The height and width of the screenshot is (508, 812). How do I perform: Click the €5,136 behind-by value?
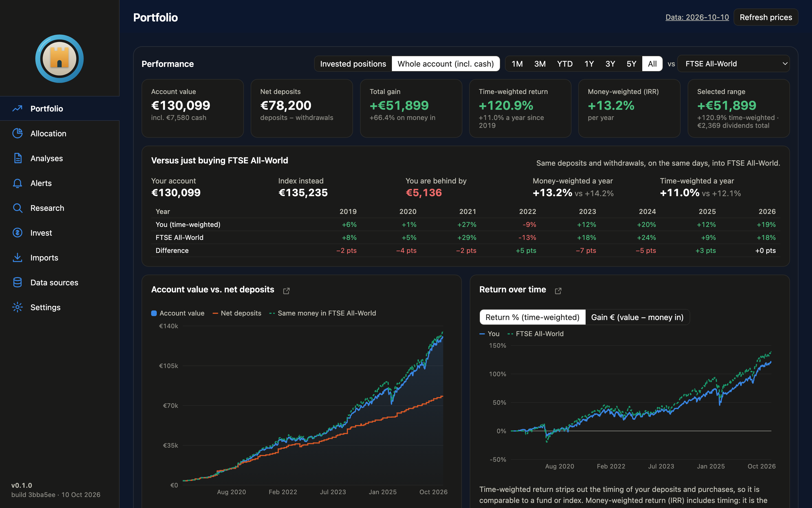coord(424,192)
